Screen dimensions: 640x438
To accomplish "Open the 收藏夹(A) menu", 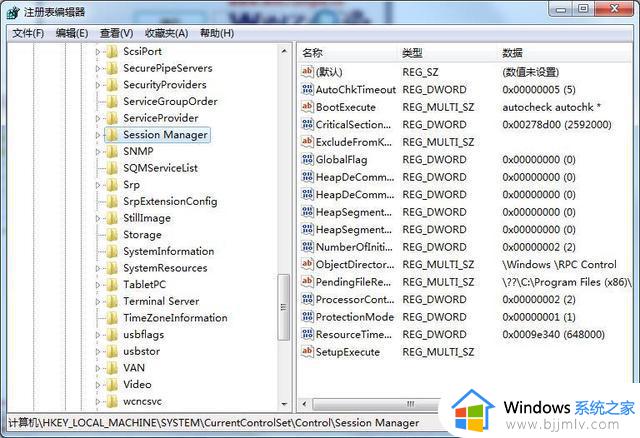I will 167,33.
